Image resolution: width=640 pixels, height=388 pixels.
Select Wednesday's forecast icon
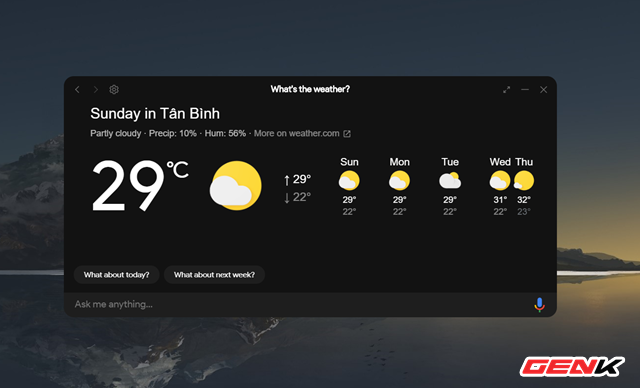[x=500, y=181]
